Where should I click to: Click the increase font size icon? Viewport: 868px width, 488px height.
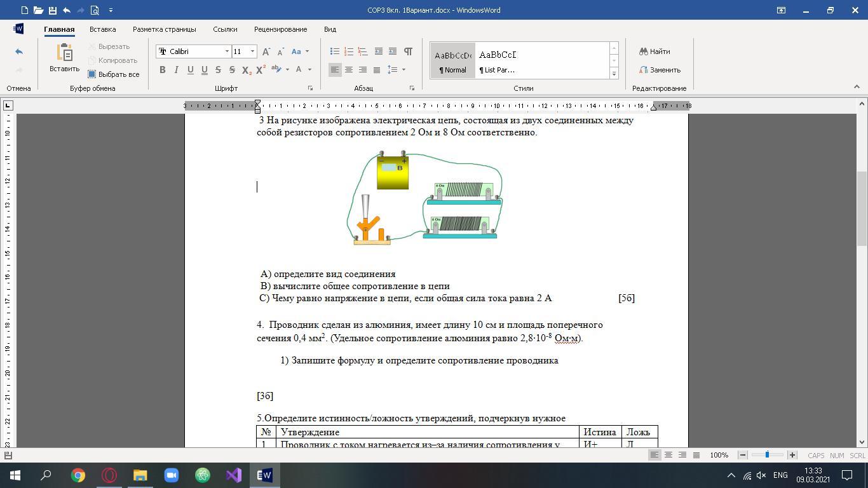tap(266, 51)
